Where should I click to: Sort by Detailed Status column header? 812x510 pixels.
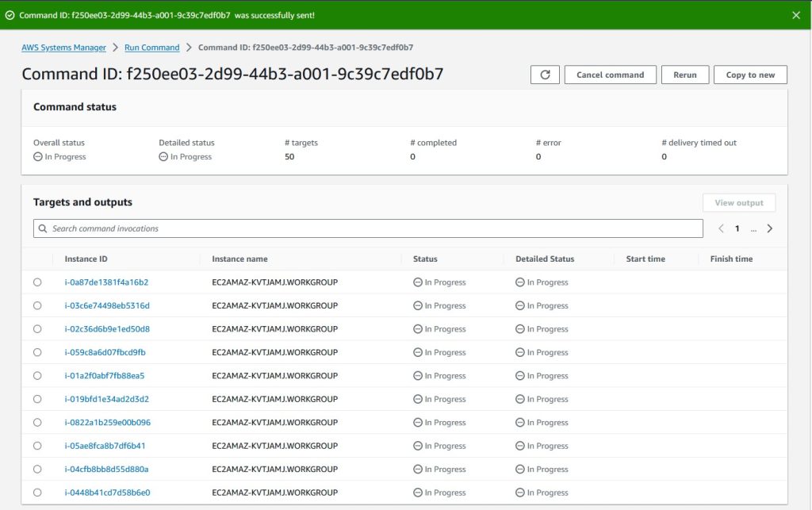click(x=545, y=259)
